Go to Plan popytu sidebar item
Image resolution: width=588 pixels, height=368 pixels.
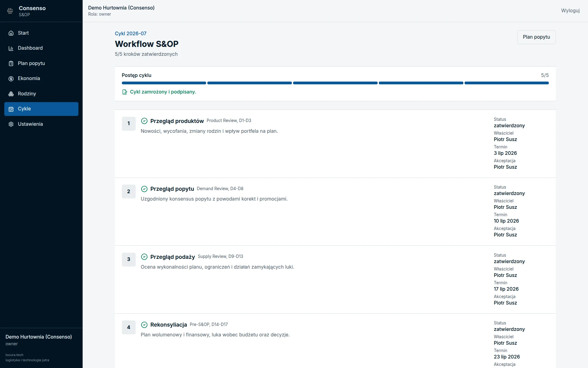pyautogui.click(x=41, y=63)
